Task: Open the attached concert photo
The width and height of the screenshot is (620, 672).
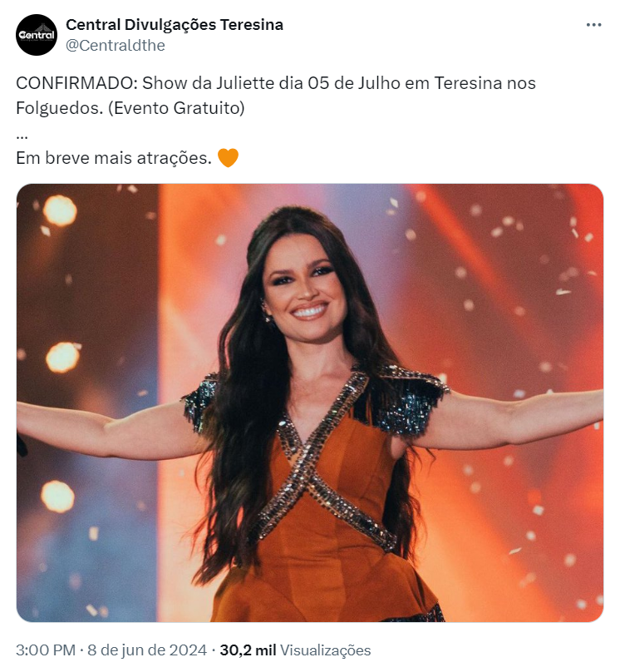Action: [x=309, y=403]
